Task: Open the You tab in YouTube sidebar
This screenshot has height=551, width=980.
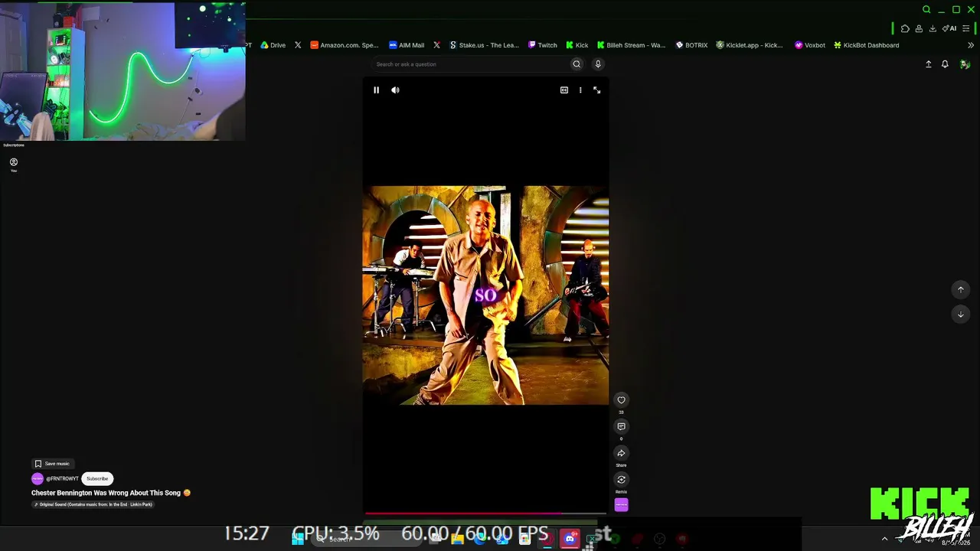Action: click(x=14, y=165)
